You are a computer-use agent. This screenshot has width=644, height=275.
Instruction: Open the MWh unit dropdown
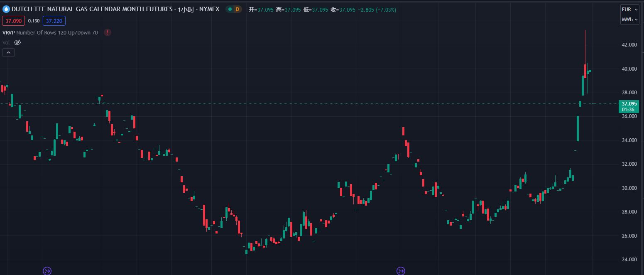pos(629,20)
